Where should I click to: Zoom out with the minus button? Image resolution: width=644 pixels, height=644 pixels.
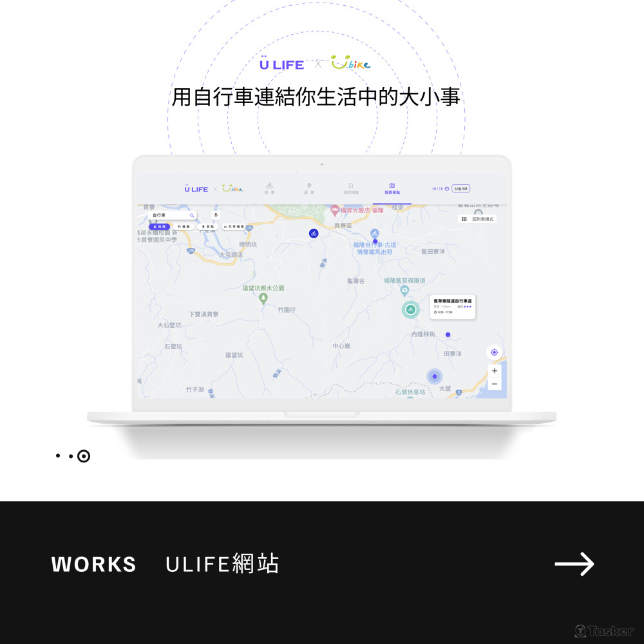[495, 384]
